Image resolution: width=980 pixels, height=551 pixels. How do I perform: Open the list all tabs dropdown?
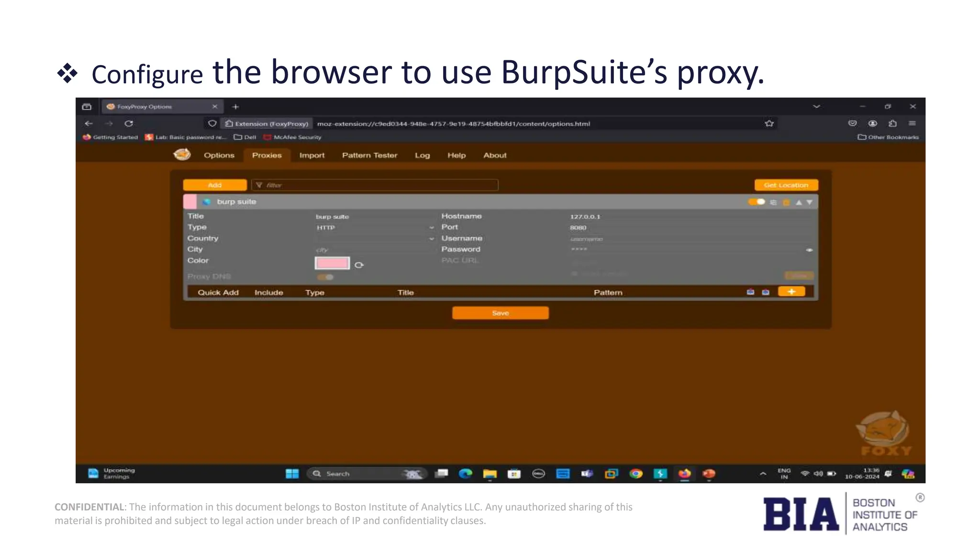[x=816, y=107]
